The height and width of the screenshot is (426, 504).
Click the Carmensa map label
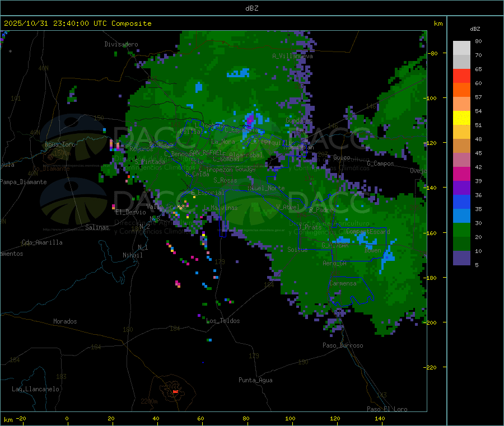coord(343,283)
